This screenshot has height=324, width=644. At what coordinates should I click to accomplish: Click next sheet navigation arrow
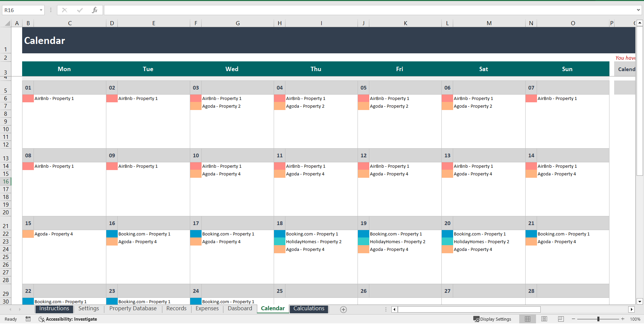(x=20, y=309)
